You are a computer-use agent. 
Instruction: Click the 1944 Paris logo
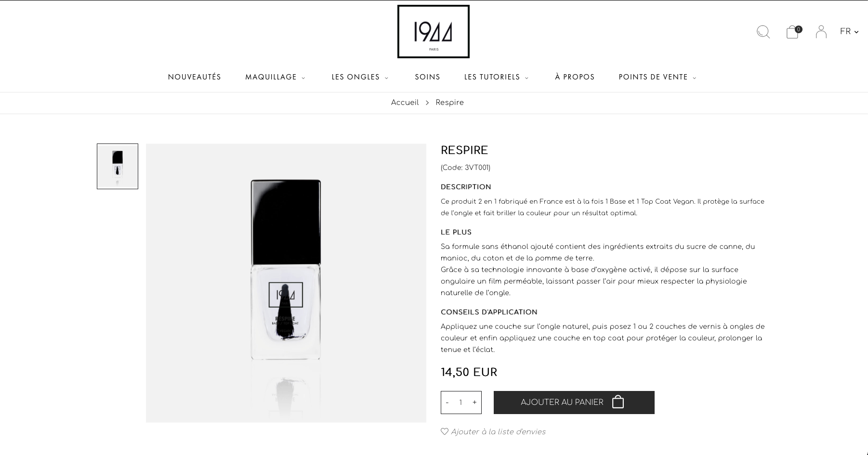coord(433,31)
